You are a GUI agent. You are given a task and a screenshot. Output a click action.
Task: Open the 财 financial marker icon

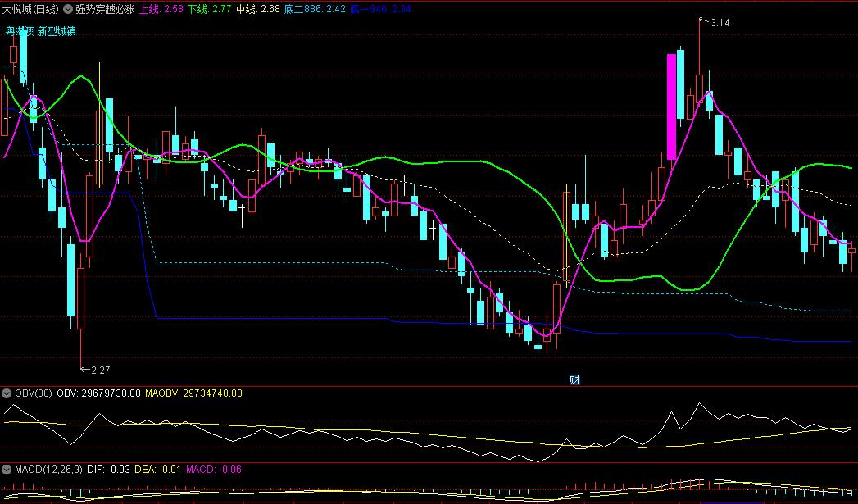point(574,379)
